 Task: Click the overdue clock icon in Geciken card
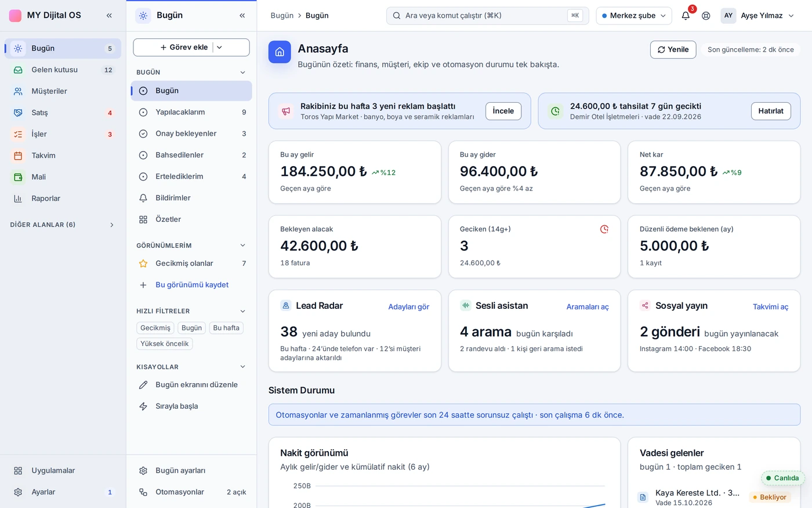(x=604, y=229)
